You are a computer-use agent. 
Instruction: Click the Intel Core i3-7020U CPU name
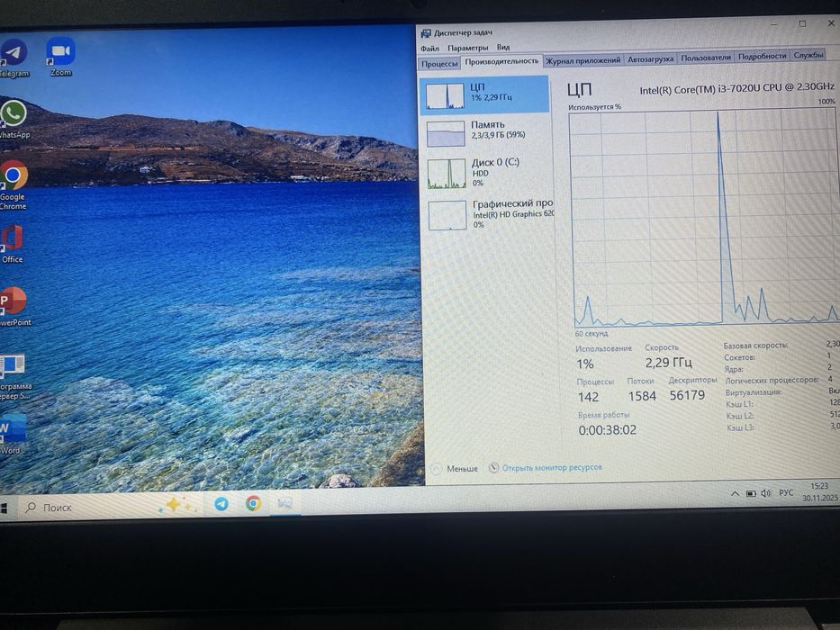736,88
